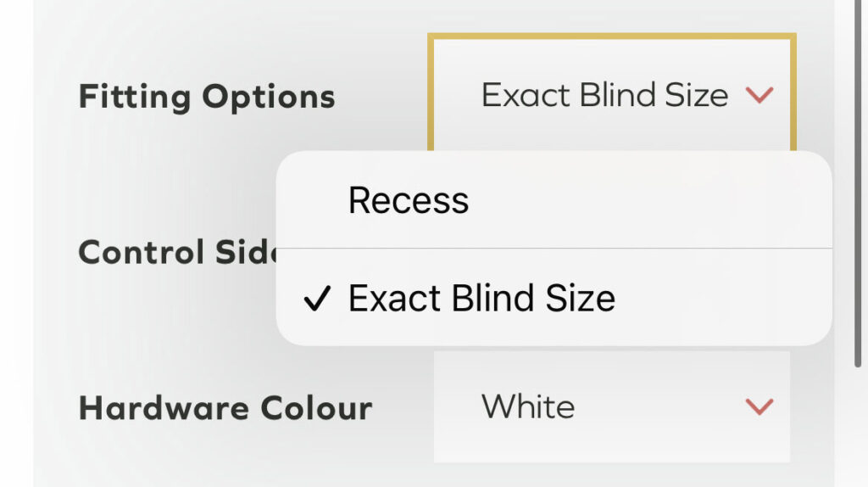Viewport: 868px width, 487px height.
Task: Click the Exact Blind Size text in gold-bordered field
Action: (x=604, y=95)
